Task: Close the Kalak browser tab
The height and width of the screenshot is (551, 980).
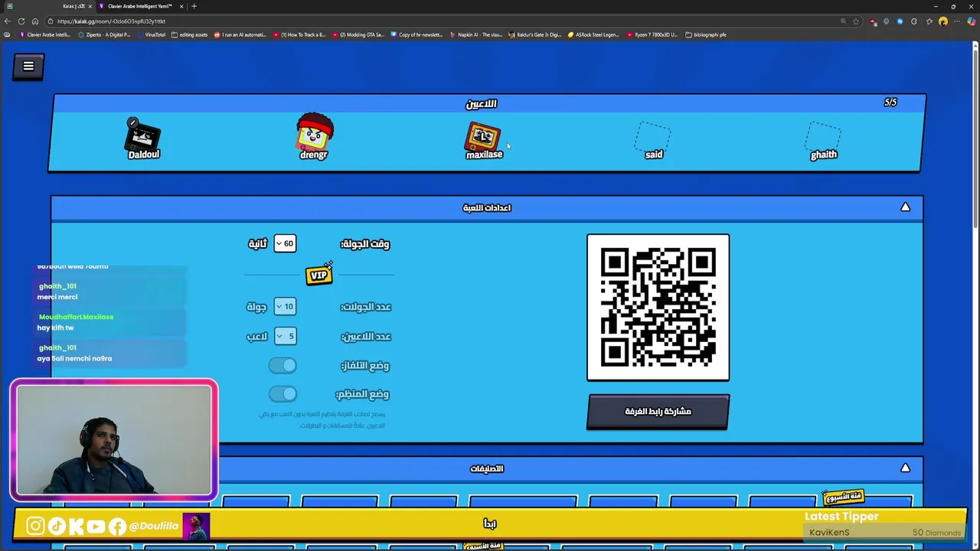Action: pyautogui.click(x=90, y=6)
